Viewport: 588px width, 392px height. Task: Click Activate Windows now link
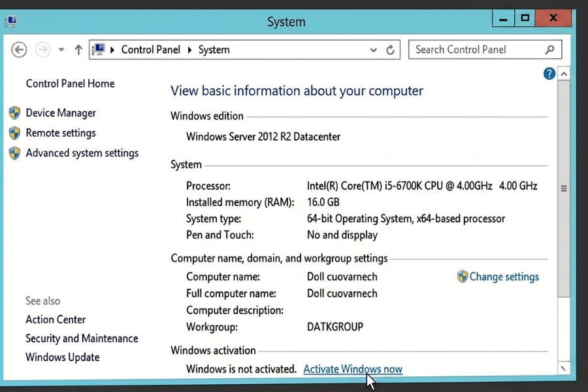353,369
